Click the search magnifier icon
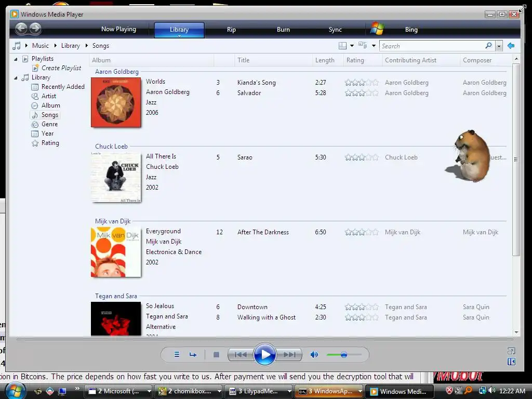The image size is (532, 399). pyautogui.click(x=488, y=46)
